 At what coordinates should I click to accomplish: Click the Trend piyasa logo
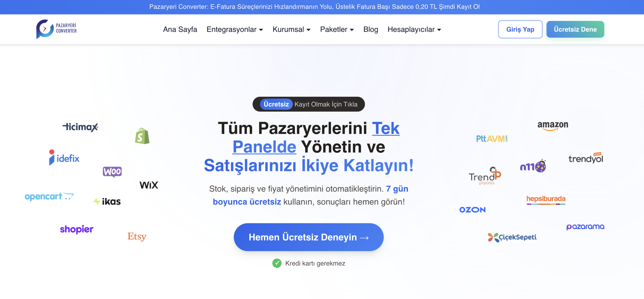(485, 176)
